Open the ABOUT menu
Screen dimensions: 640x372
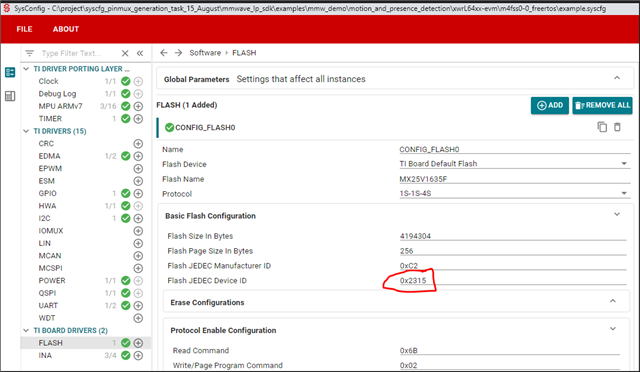[x=66, y=29]
